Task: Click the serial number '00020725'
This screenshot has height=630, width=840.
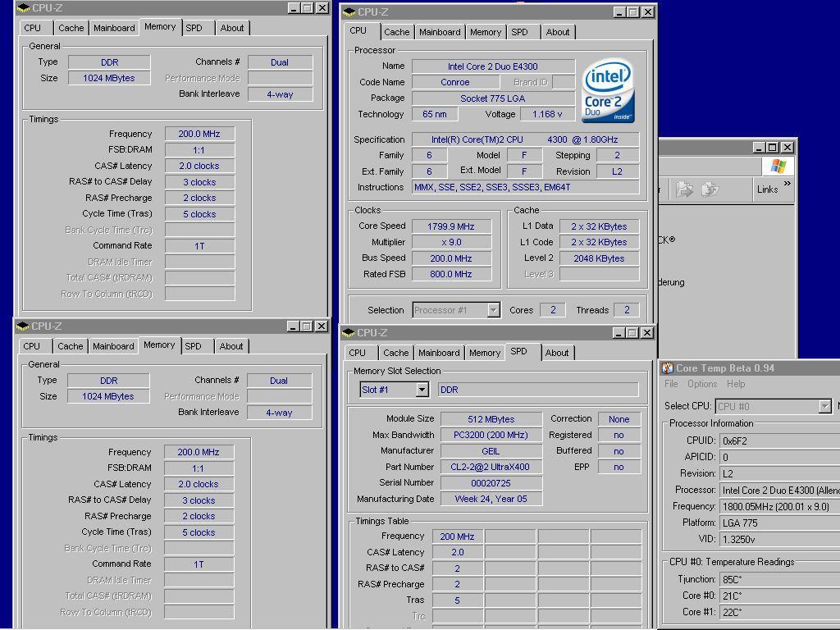Action: tap(491, 482)
